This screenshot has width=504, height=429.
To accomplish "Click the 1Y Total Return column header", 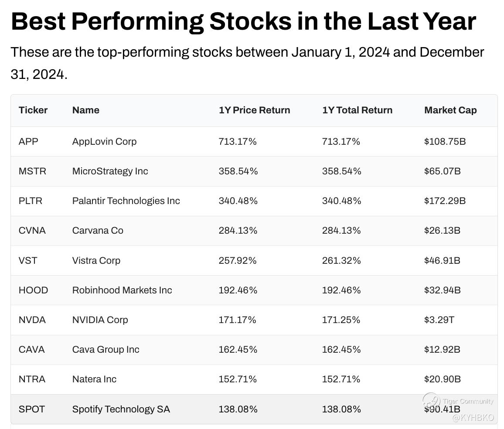I will [357, 110].
